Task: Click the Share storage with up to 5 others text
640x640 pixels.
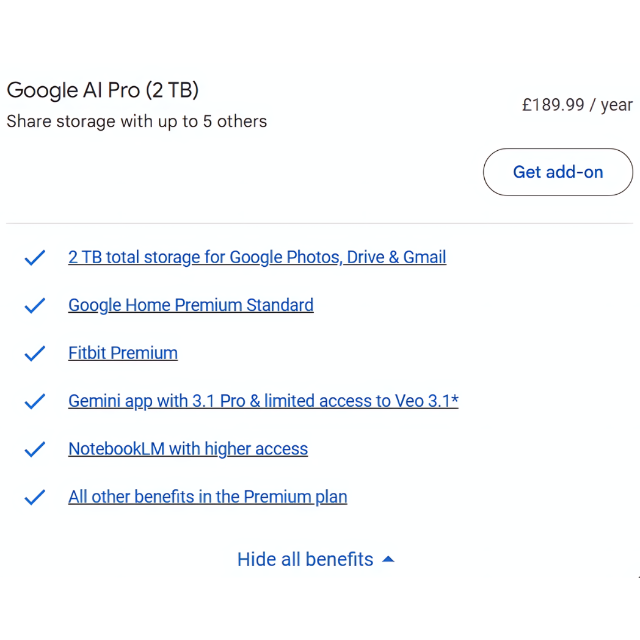Action: point(137,122)
